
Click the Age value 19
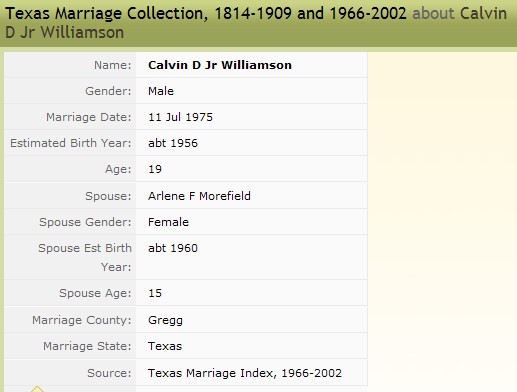[155, 169]
